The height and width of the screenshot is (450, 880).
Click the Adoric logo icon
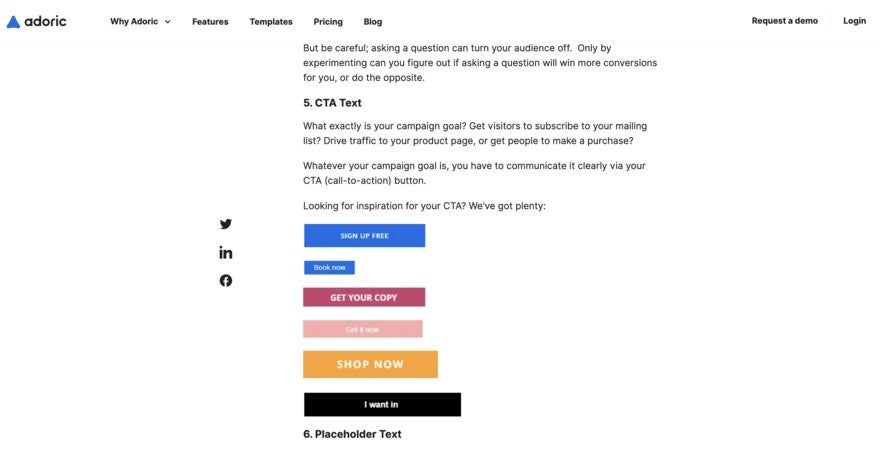point(13,21)
